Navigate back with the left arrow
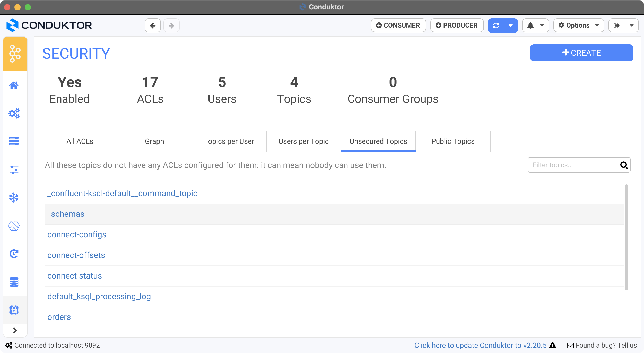 tap(153, 26)
